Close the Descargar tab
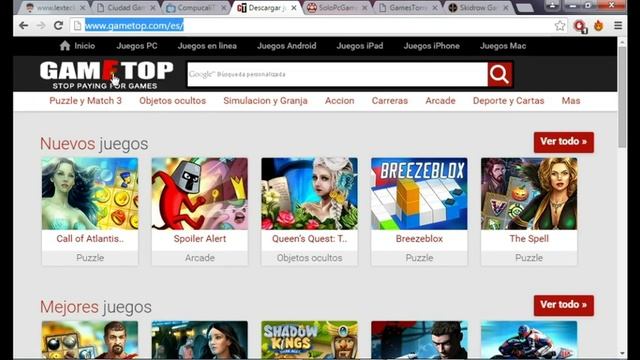 294,8
